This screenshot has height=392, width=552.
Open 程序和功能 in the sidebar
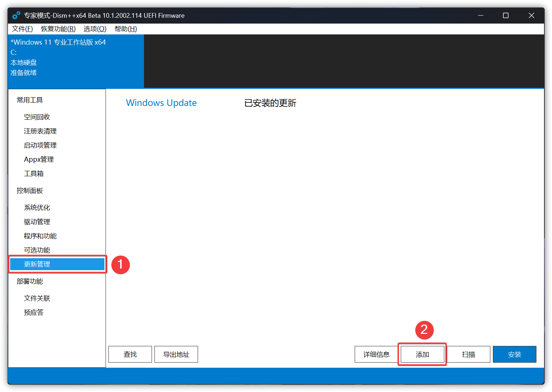[x=40, y=236]
